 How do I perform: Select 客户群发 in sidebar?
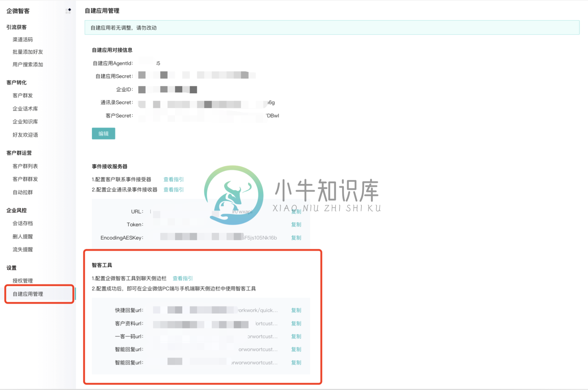(23, 95)
